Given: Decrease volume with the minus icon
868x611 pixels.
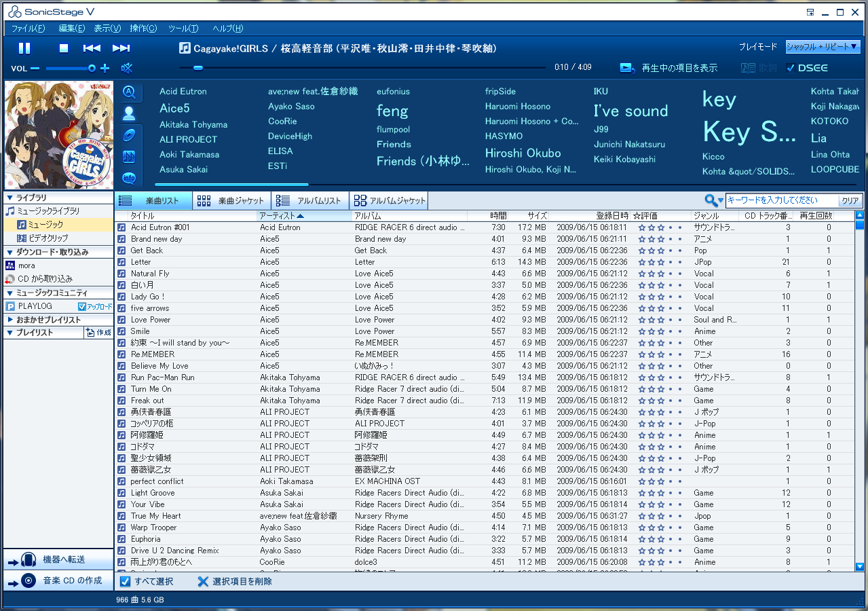Looking at the screenshot, I should pyautogui.click(x=35, y=69).
